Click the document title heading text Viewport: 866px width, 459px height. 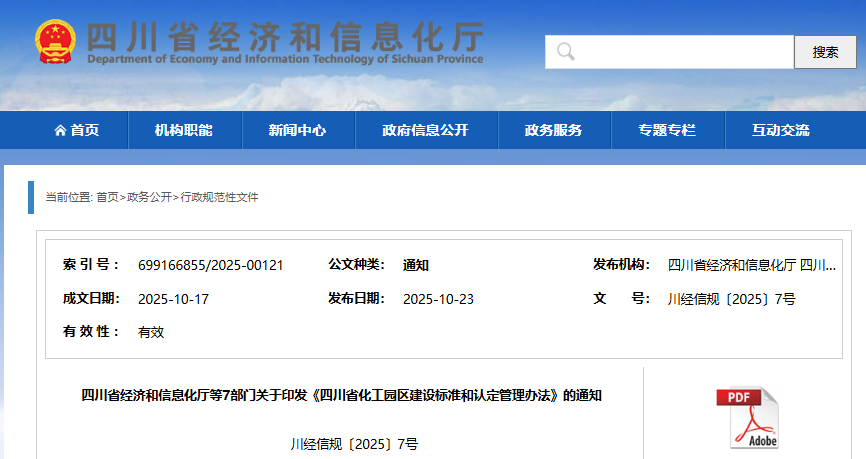(341, 395)
